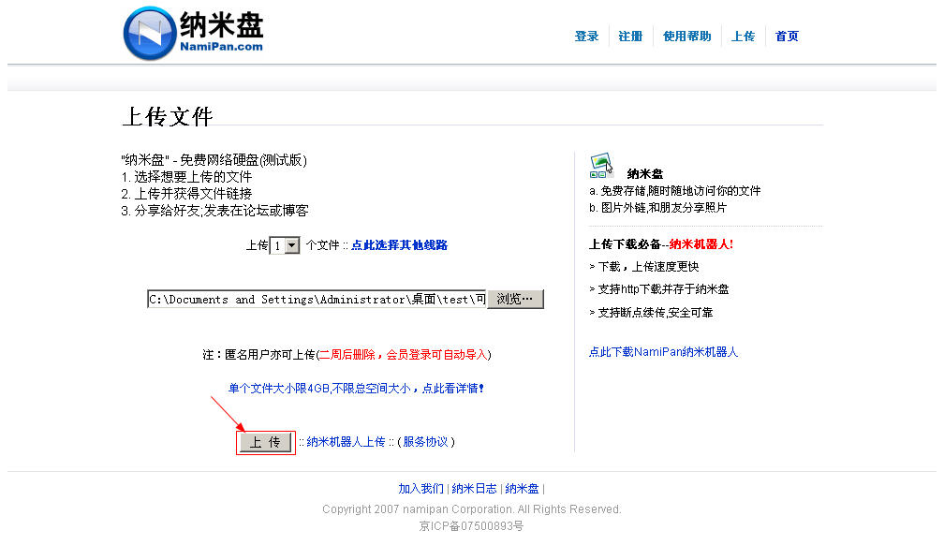
Task: Go to 首页 home nav link
Action: pyautogui.click(x=787, y=37)
